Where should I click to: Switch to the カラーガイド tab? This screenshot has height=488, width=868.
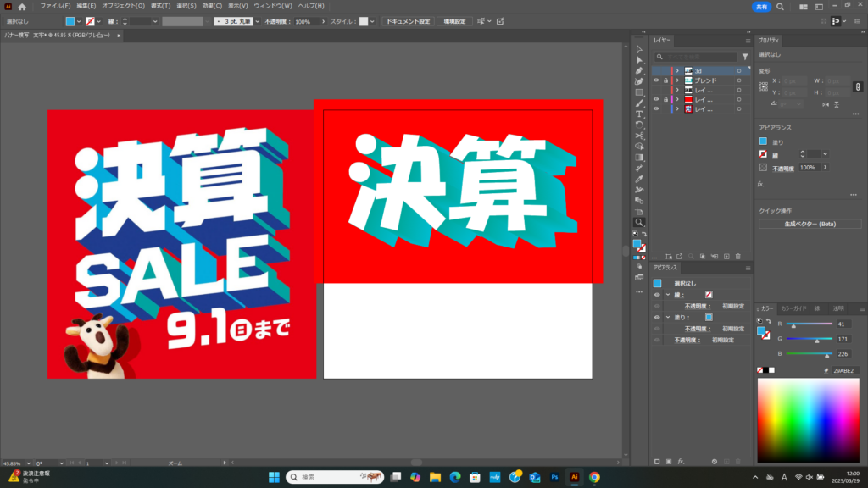794,308
